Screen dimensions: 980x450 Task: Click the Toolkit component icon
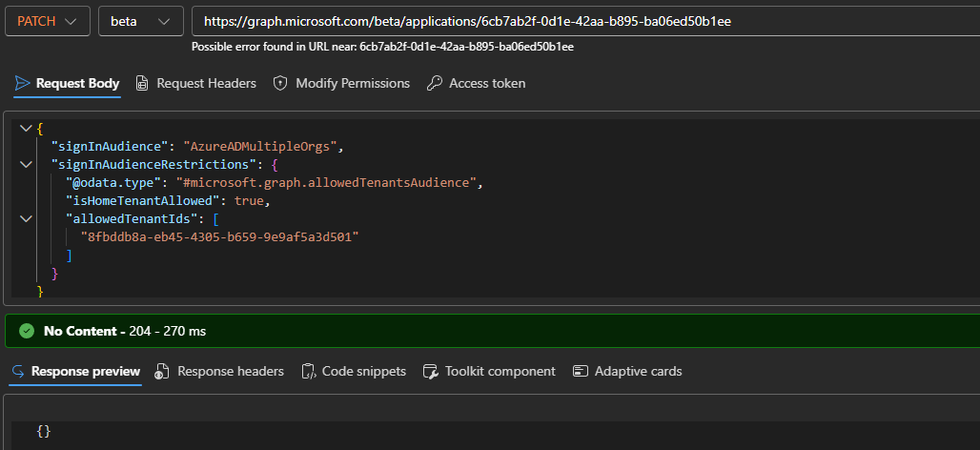(430, 371)
